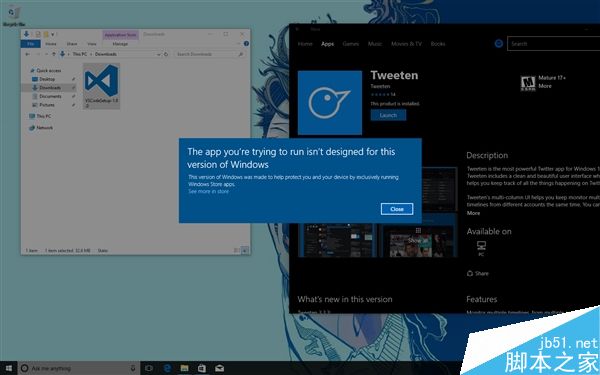Switch to the Games tab in Store
Viewport: 600px width, 375px height.
tap(351, 44)
